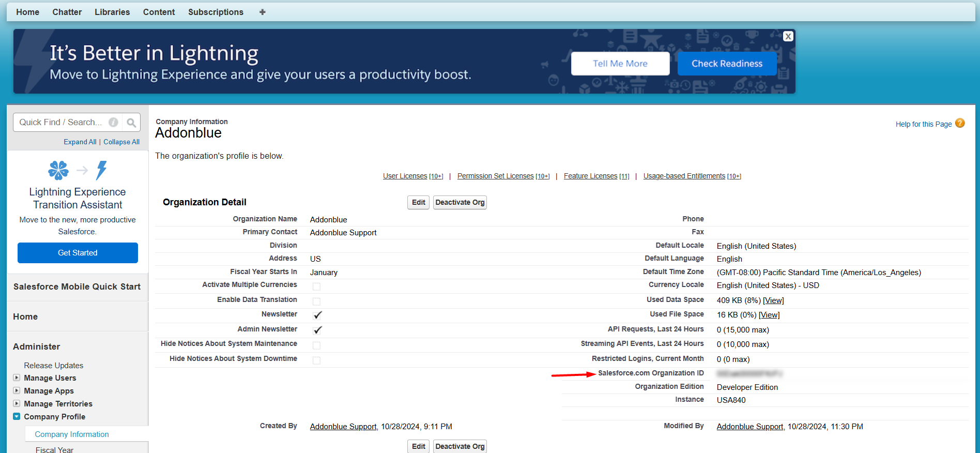The image size is (980, 453).
Task: Click the Collapse All link
Action: pyautogui.click(x=121, y=142)
